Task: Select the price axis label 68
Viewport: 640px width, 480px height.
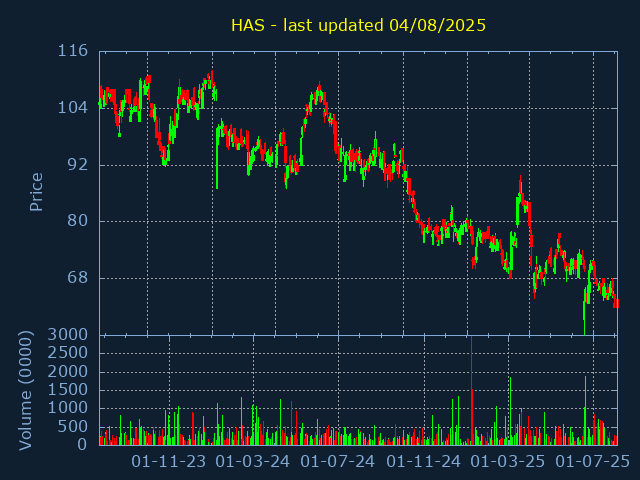Action: [x=78, y=278]
